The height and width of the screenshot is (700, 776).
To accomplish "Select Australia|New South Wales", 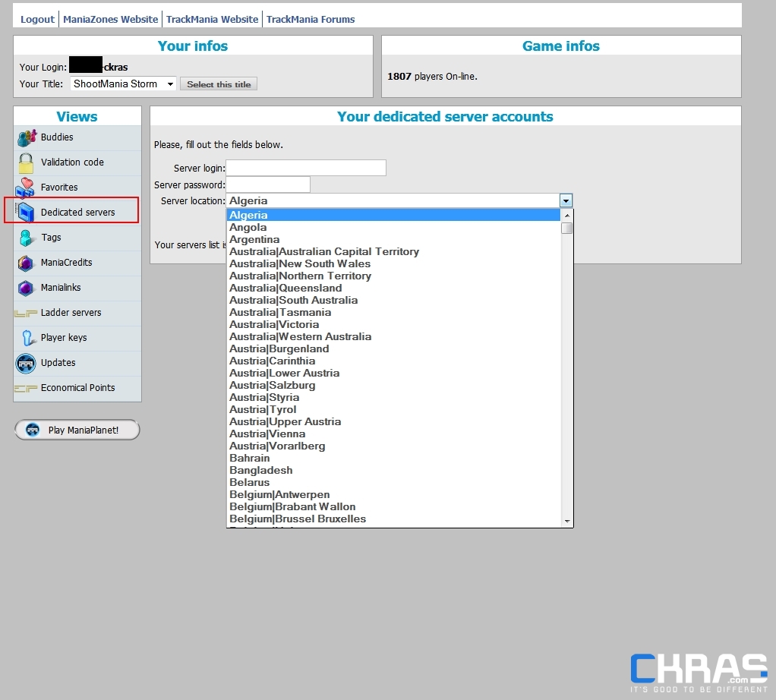I will [393, 263].
